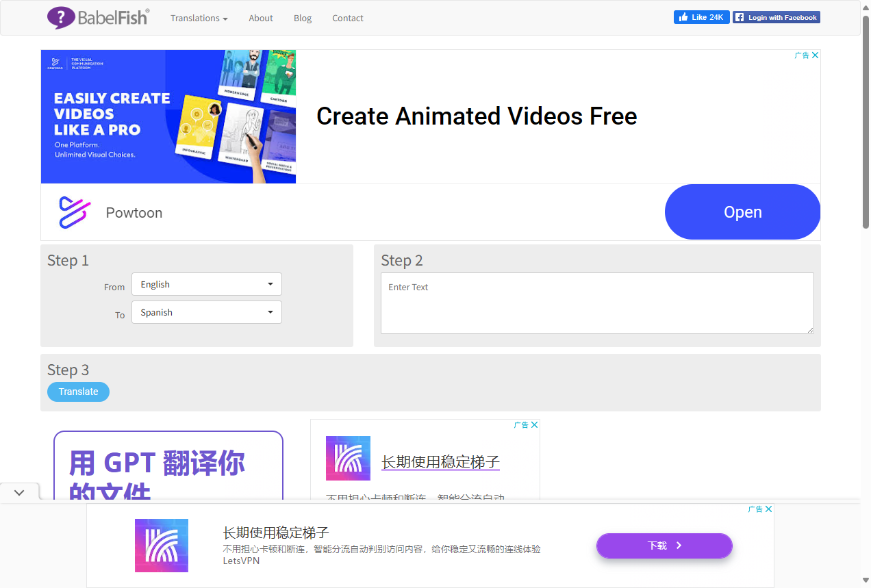This screenshot has height=588, width=871.
Task: Click the LetsVPN icon in the middle ad
Action: pyautogui.click(x=348, y=458)
